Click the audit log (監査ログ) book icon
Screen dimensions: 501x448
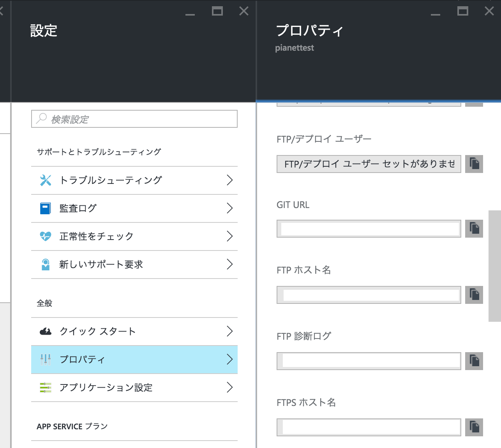[x=46, y=208]
